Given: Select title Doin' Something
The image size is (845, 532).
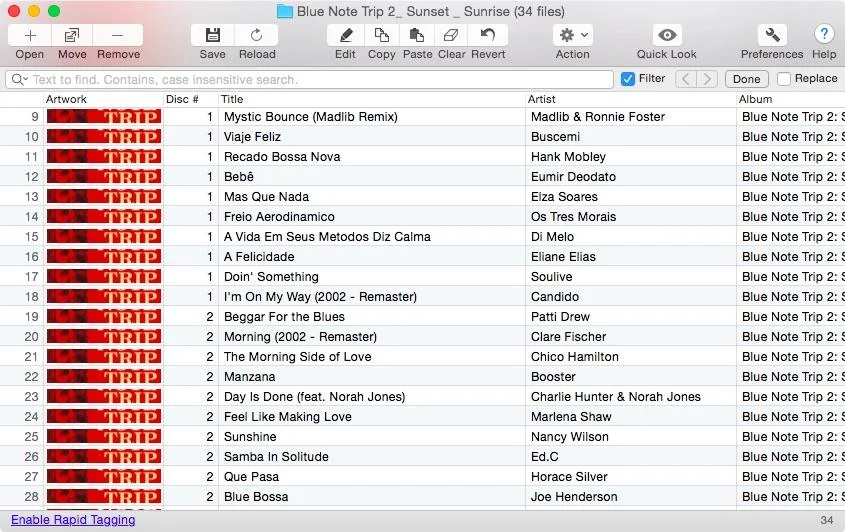Looking at the screenshot, I should 271,277.
